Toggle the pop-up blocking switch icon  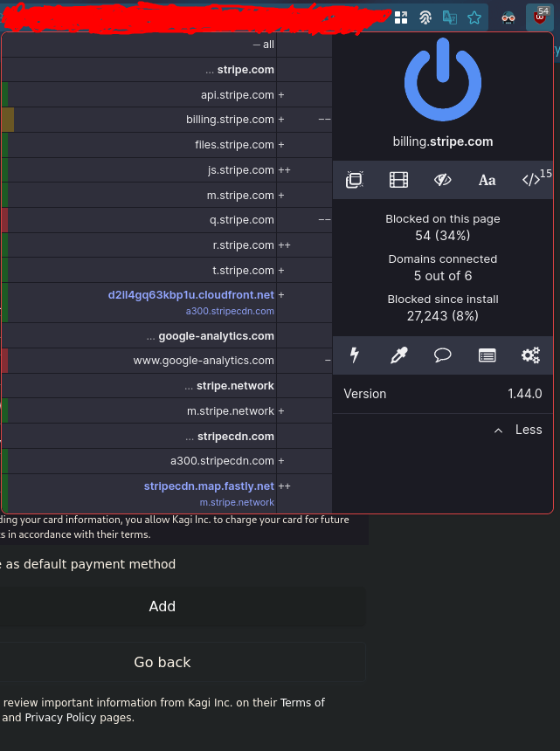click(354, 180)
